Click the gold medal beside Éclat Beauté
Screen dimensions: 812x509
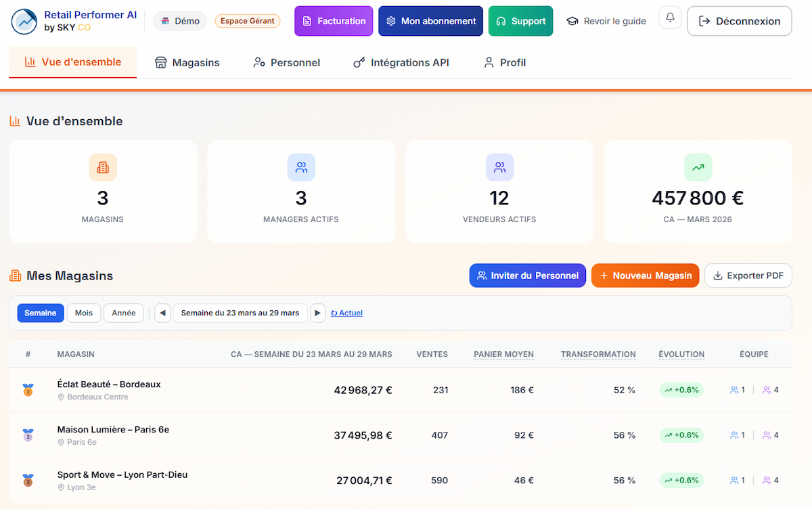click(x=28, y=390)
